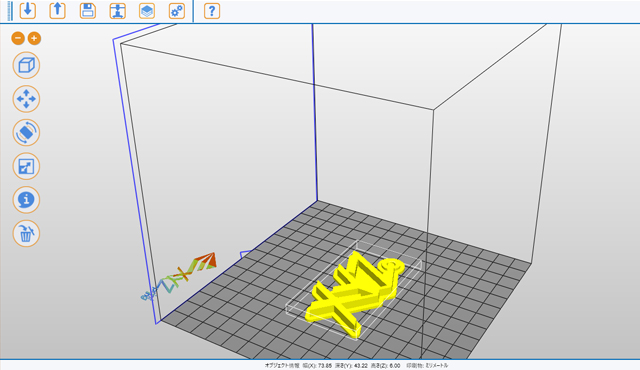
Task: Zoom in with the orange plus button
Action: tap(34, 38)
